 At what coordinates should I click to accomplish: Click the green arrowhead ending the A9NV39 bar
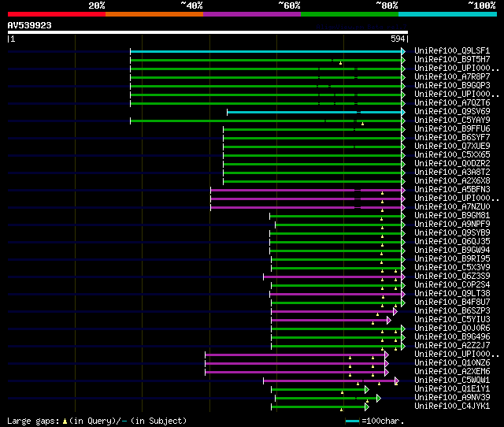point(379,399)
